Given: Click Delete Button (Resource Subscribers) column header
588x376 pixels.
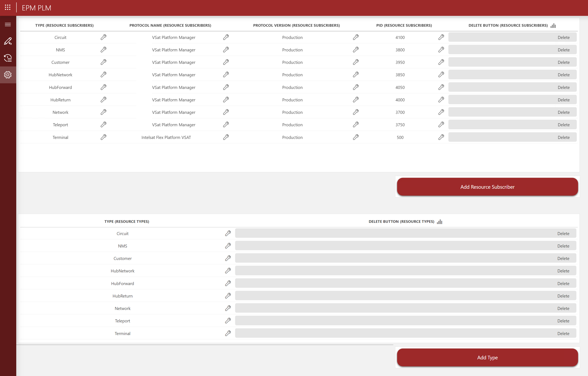Looking at the screenshot, I should pyautogui.click(x=508, y=25).
